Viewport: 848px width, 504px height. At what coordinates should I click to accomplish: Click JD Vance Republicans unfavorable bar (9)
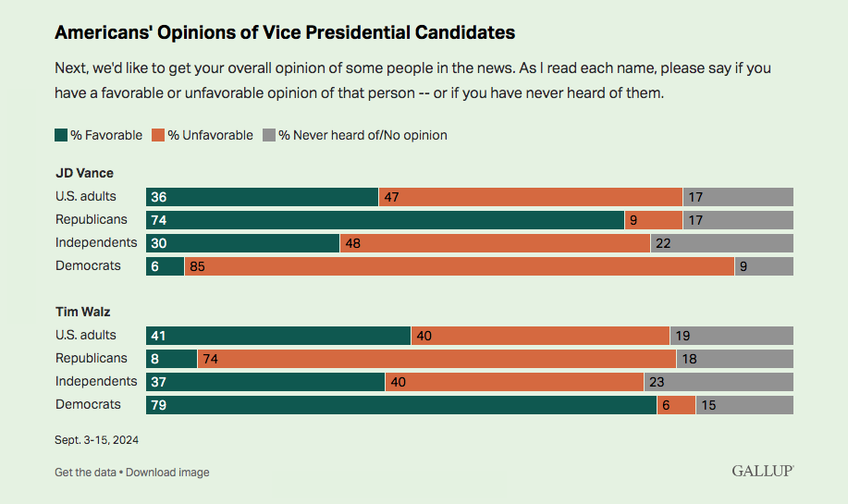(x=654, y=220)
